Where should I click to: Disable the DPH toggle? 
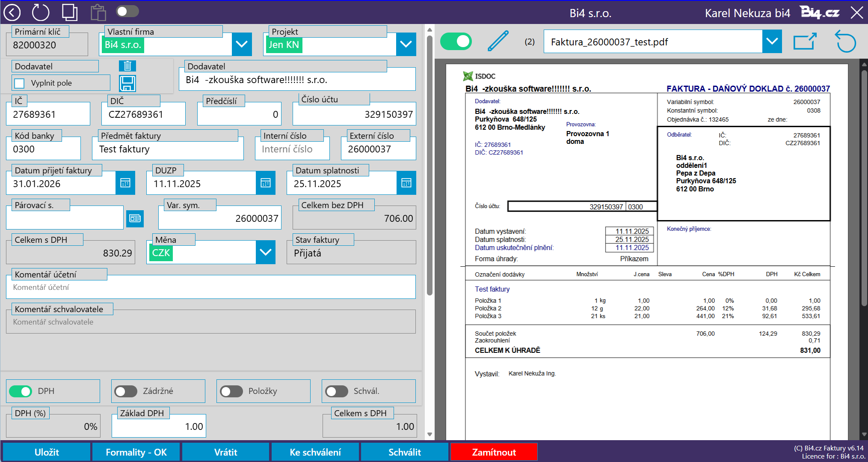(x=21, y=391)
